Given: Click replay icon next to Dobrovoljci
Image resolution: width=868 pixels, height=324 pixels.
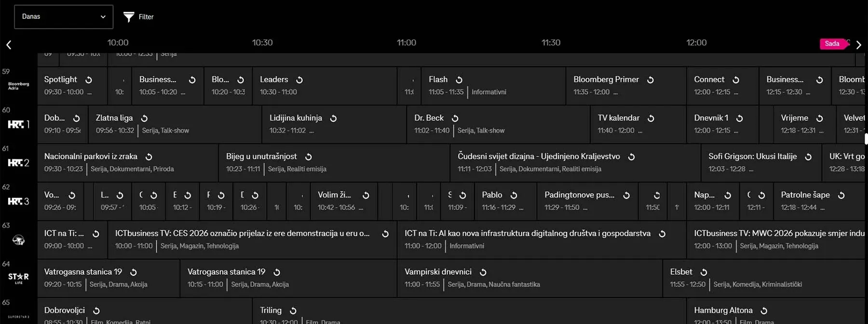Looking at the screenshot, I should (96, 311).
